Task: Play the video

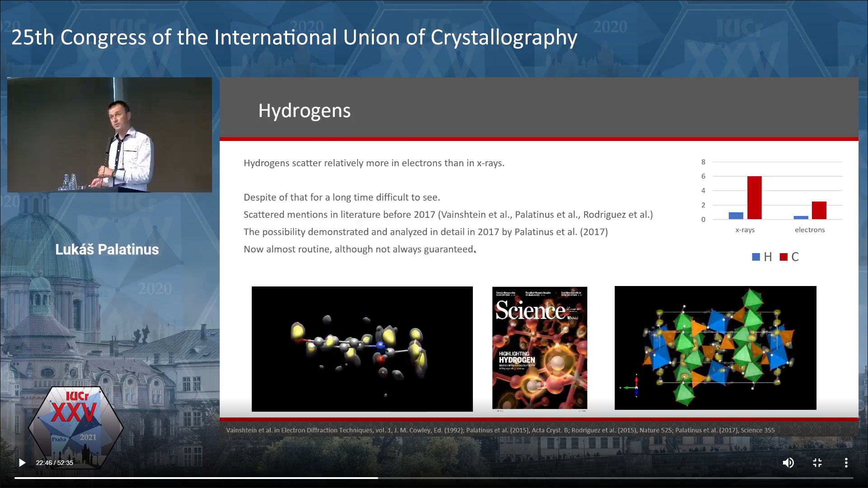Action: pos(22,463)
